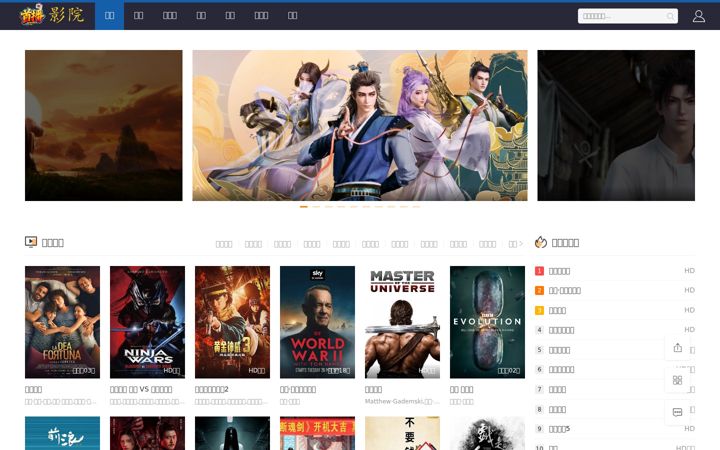
Task: Open the second item in the top navigation bar
Action: (x=138, y=16)
